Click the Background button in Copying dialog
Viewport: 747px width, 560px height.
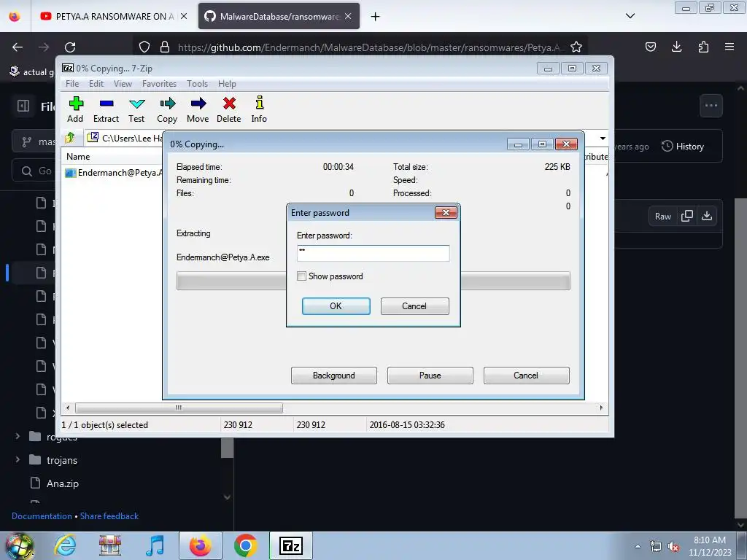[x=334, y=376]
